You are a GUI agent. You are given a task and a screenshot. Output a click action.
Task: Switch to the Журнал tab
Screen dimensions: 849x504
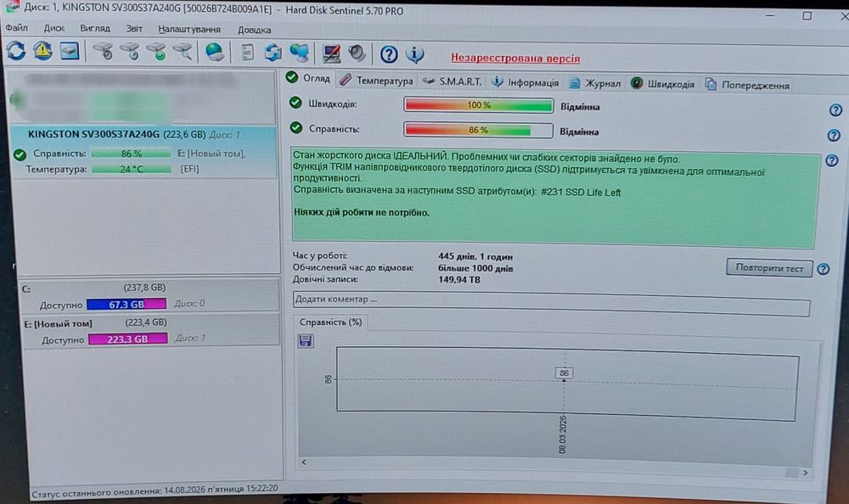[594, 83]
